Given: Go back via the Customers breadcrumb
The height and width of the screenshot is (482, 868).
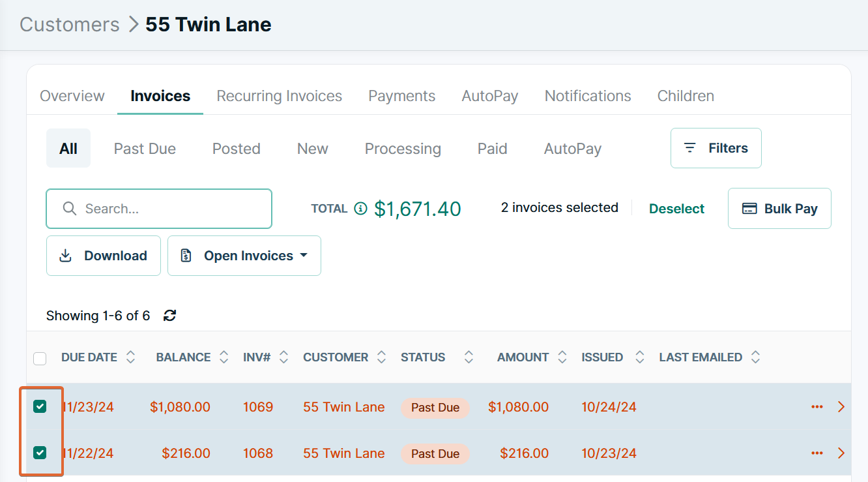Looking at the screenshot, I should coord(69,24).
